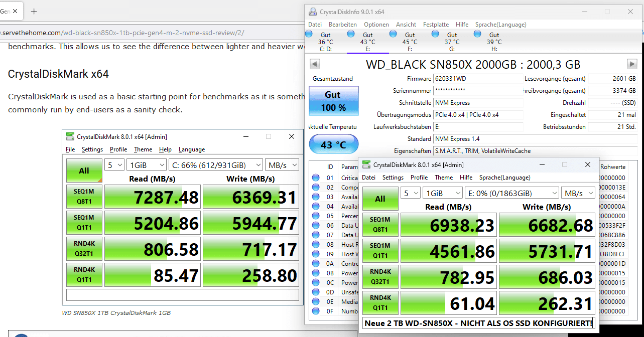Run RND4K Q1T1 test in front CrystalDiskMark
The width and height of the screenshot is (644, 337).
click(380, 303)
